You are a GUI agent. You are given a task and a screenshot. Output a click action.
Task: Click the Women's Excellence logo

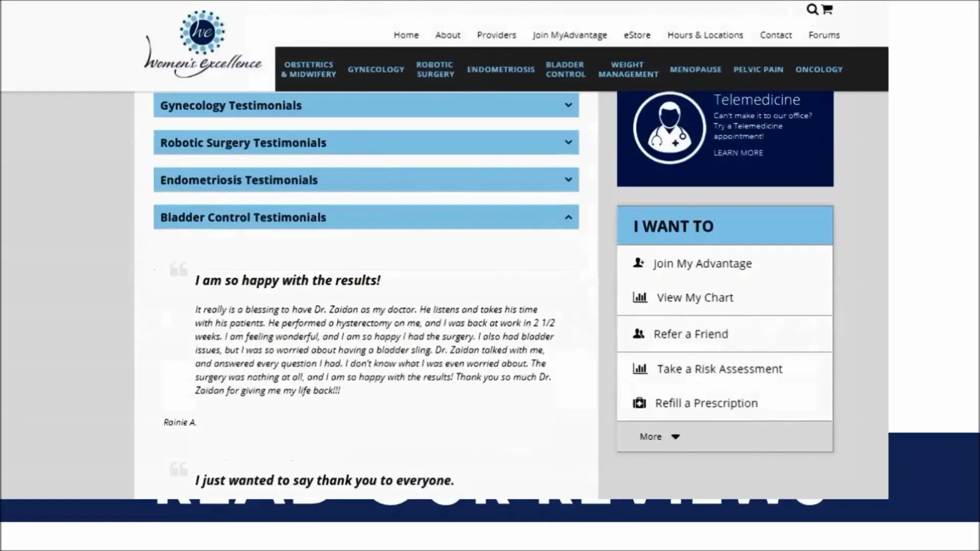pos(203,44)
